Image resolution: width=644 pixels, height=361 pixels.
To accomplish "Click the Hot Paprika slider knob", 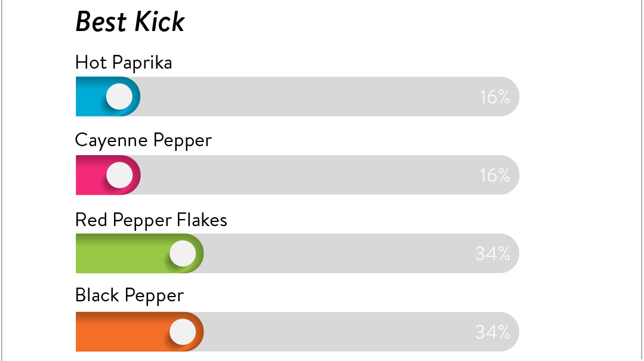I will click(x=119, y=97).
